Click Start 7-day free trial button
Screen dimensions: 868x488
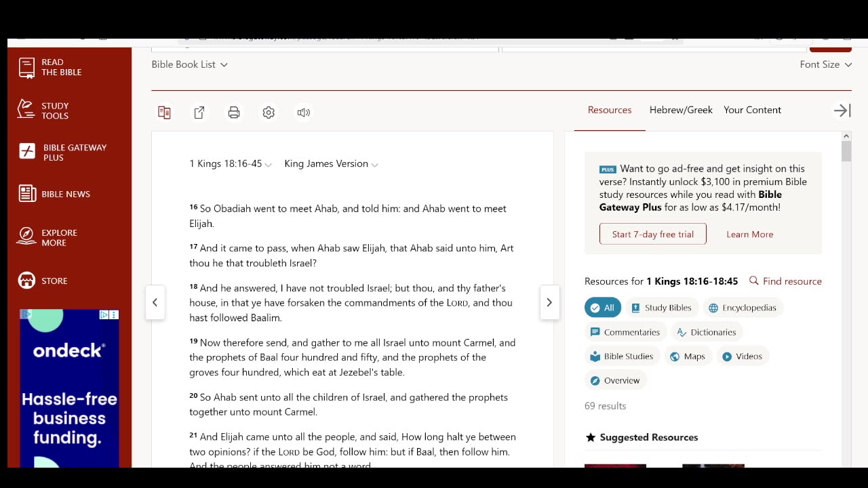652,234
